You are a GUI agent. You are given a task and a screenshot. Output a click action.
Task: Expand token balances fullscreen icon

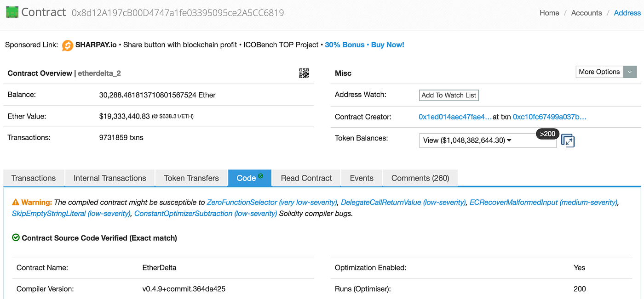click(568, 141)
